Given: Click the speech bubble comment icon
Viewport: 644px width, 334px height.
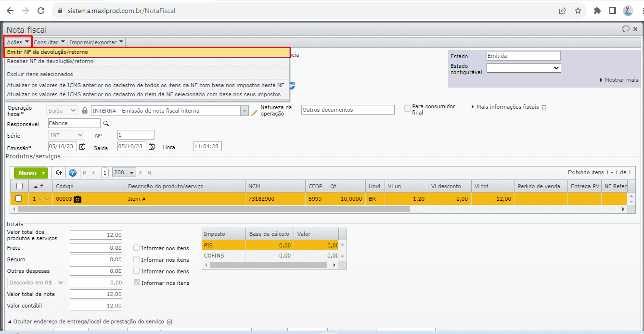Looking at the screenshot, I should point(626,29).
